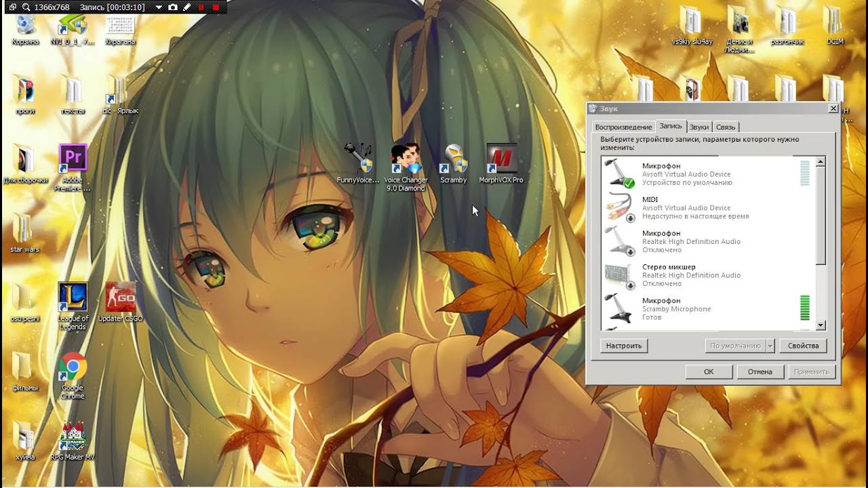Click the device list scroll down arrow
The image size is (868, 488).
(x=821, y=325)
